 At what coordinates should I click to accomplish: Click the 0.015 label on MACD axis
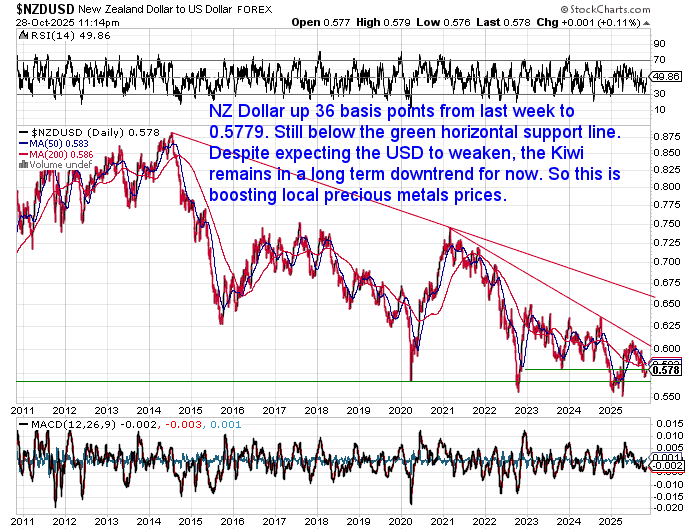[x=670, y=423]
